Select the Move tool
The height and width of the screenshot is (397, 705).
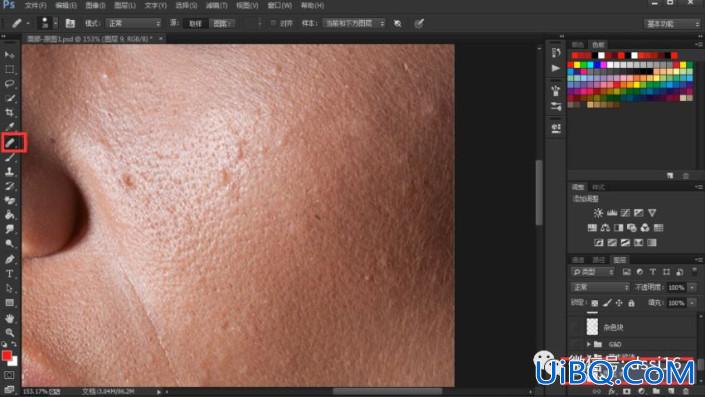click(9, 55)
